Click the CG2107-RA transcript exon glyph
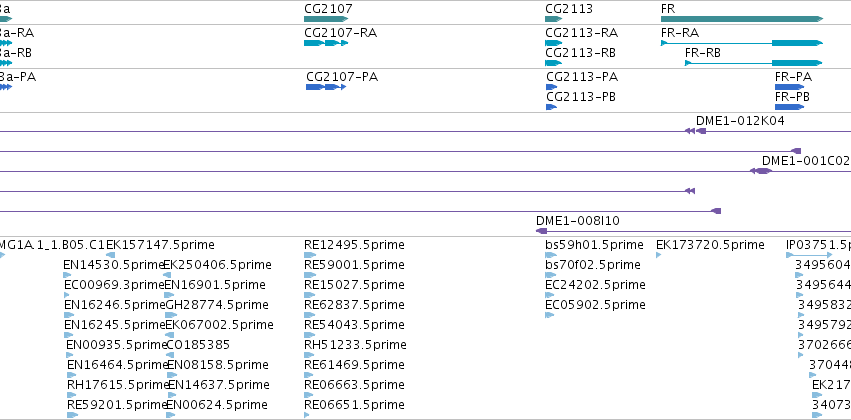The width and height of the screenshot is (851, 420). click(326, 43)
